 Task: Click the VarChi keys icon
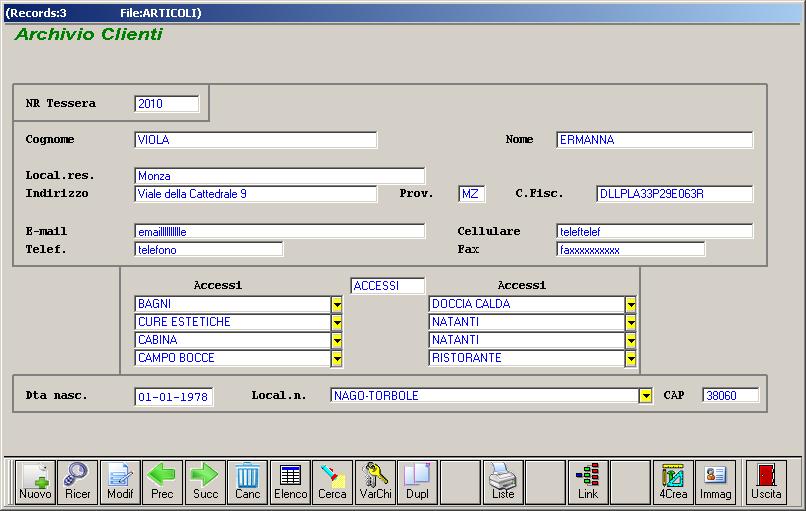(375, 482)
